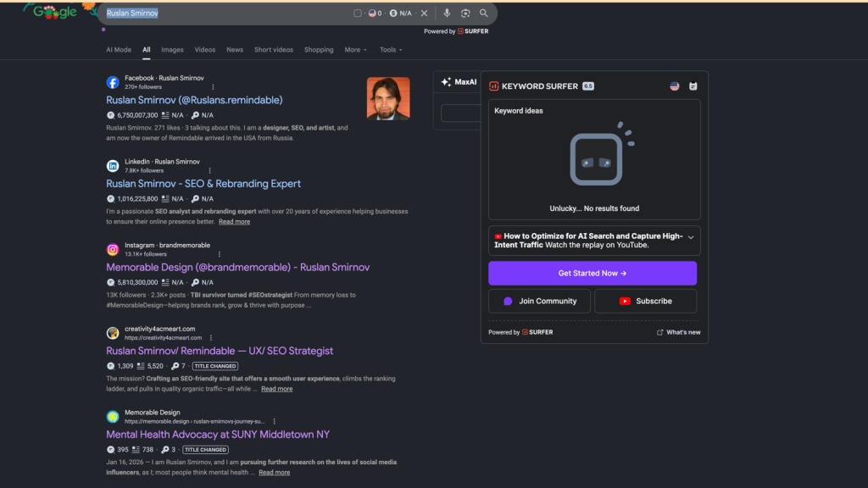The width and height of the screenshot is (868, 488).
Task: Click traffic icon beside 5,810,300,000
Action: tap(110, 282)
